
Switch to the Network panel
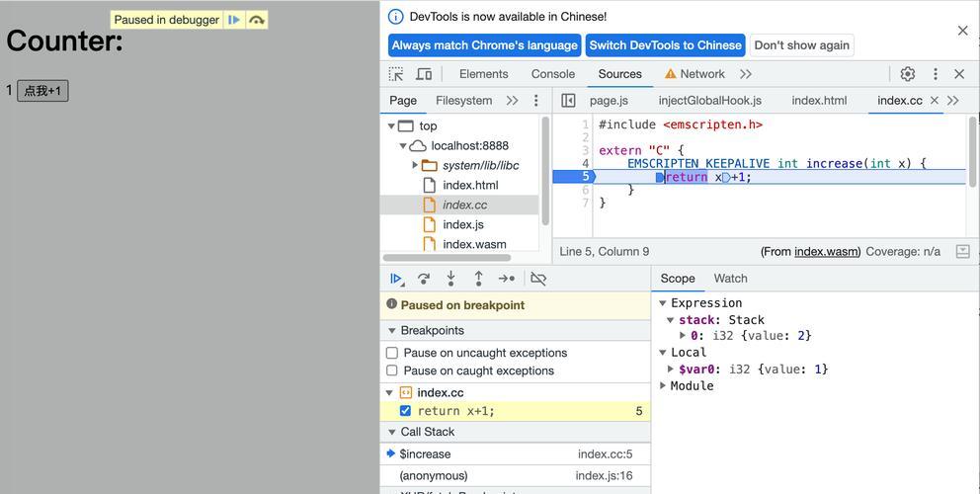tap(695, 74)
